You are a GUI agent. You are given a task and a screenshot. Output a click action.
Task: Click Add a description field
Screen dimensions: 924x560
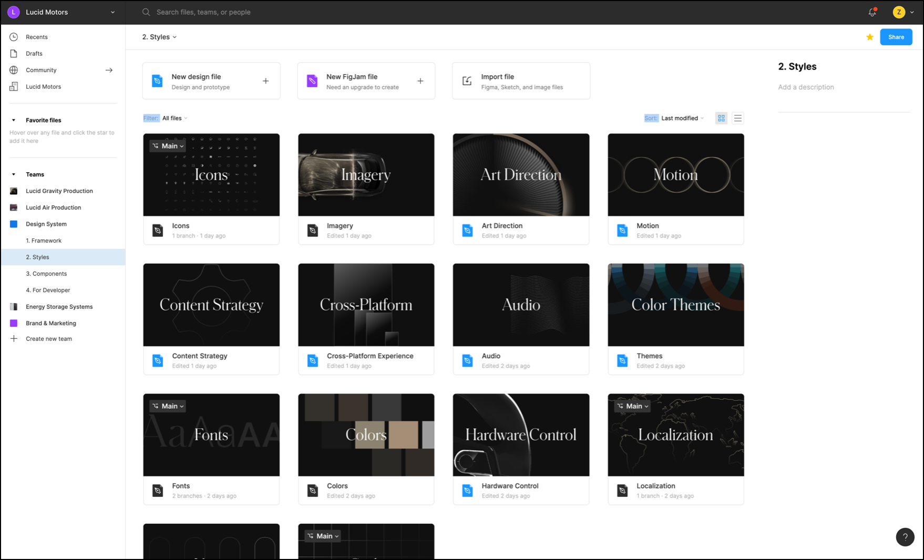pyautogui.click(x=806, y=87)
